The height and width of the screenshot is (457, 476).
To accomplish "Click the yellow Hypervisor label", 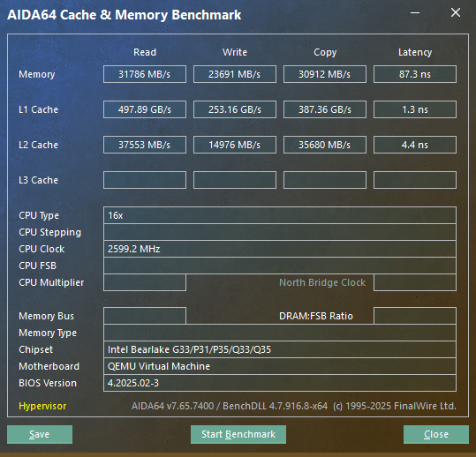I will tap(42, 406).
